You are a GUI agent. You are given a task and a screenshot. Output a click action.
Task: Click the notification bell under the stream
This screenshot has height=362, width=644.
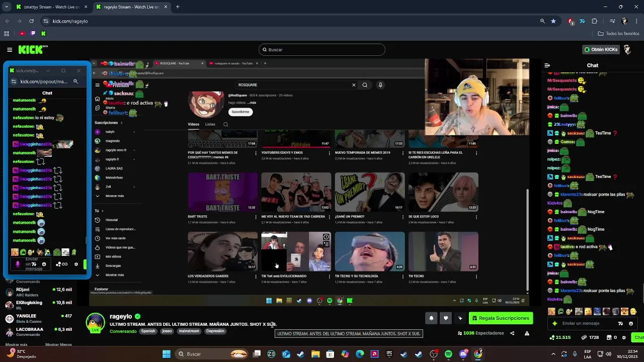pos(431,318)
